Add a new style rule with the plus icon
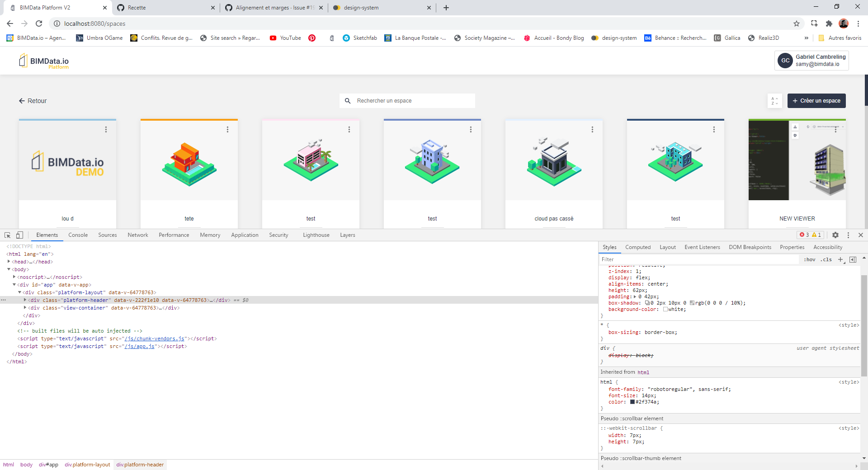Screen dimensions: 868x470 [x=841, y=259]
